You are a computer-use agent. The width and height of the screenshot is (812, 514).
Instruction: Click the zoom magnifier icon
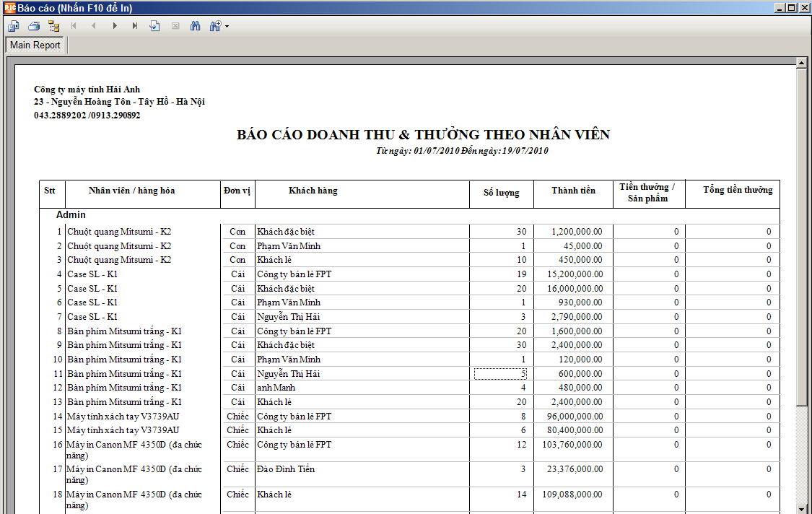pyautogui.click(x=215, y=26)
